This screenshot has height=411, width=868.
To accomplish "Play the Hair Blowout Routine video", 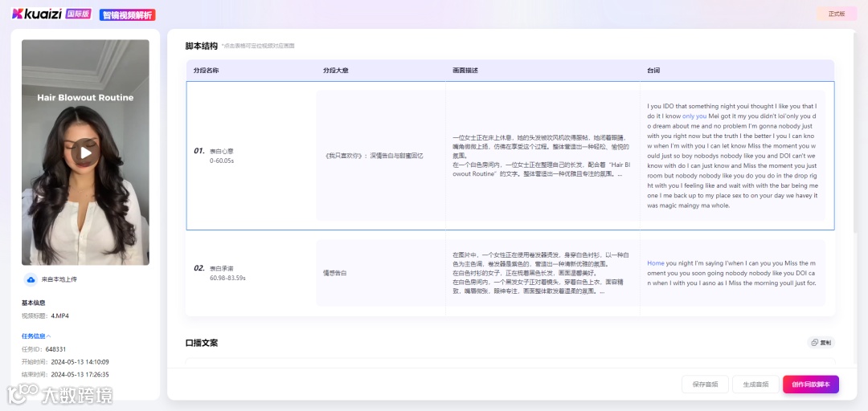I will point(85,153).
